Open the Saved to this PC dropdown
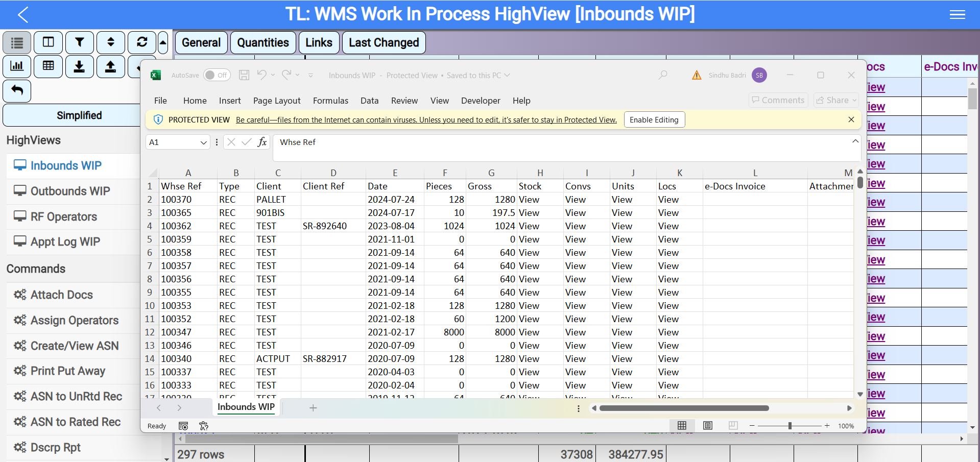Screen dimensions: 980x462 [506, 75]
